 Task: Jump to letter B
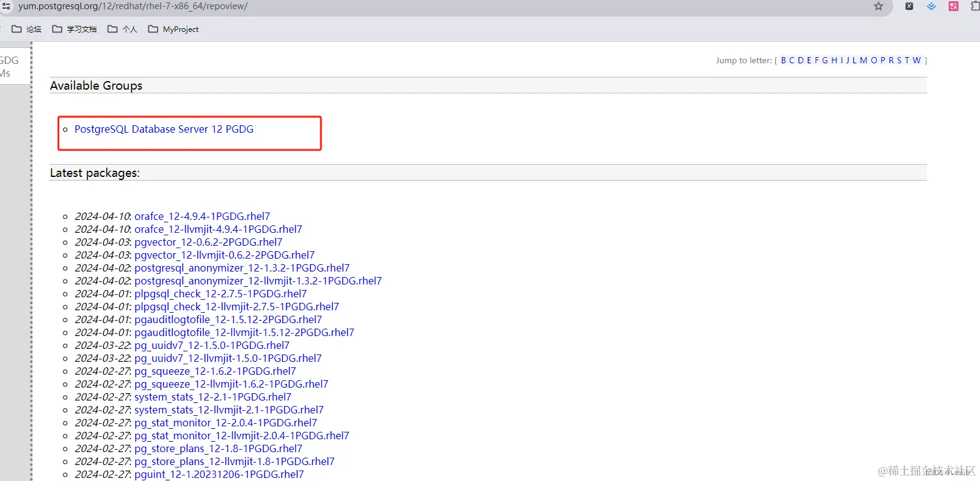tap(784, 60)
